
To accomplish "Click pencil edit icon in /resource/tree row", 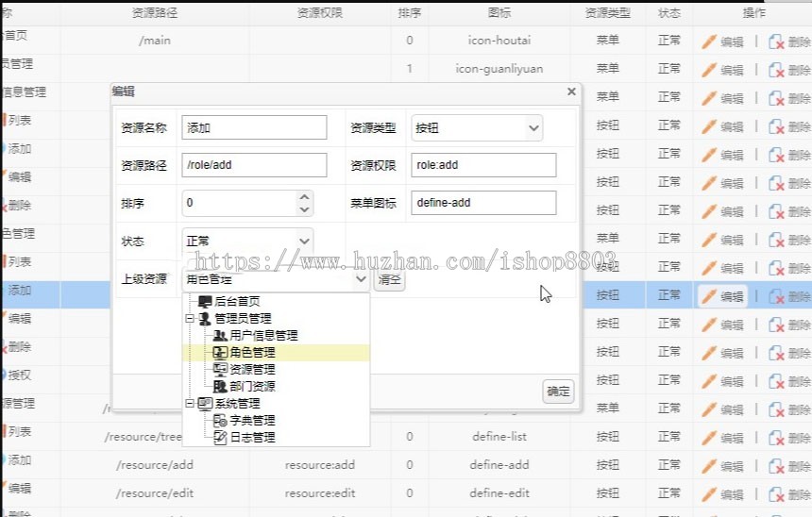I will click(x=709, y=438).
